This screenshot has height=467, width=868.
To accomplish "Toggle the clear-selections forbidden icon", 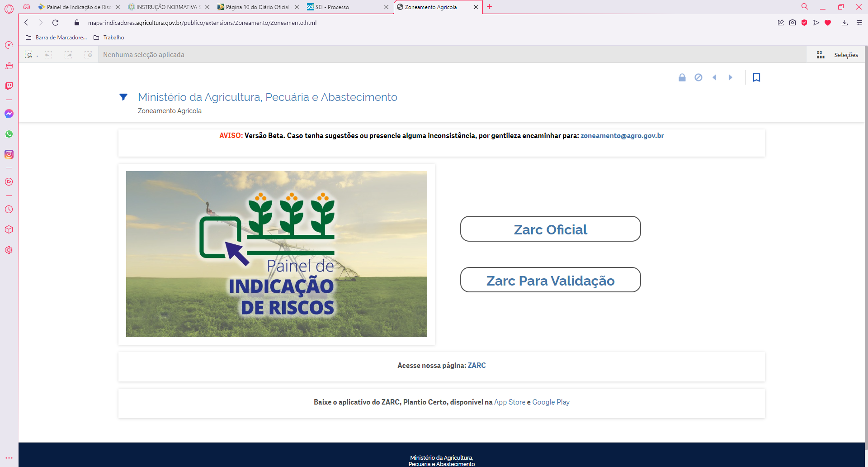I will (x=698, y=77).
